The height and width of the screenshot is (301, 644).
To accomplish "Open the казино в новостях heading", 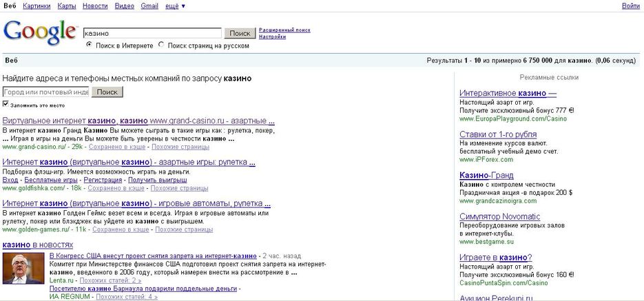I will pos(38,245).
